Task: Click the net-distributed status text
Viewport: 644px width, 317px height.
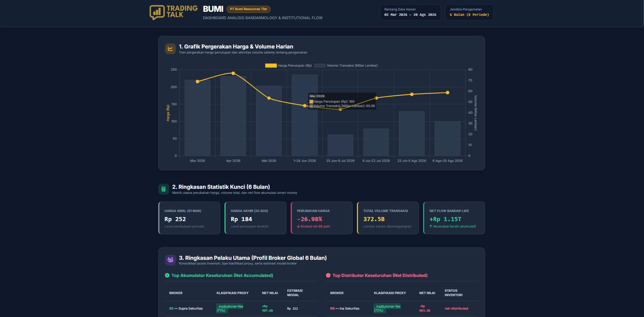Action: pyautogui.click(x=456, y=309)
